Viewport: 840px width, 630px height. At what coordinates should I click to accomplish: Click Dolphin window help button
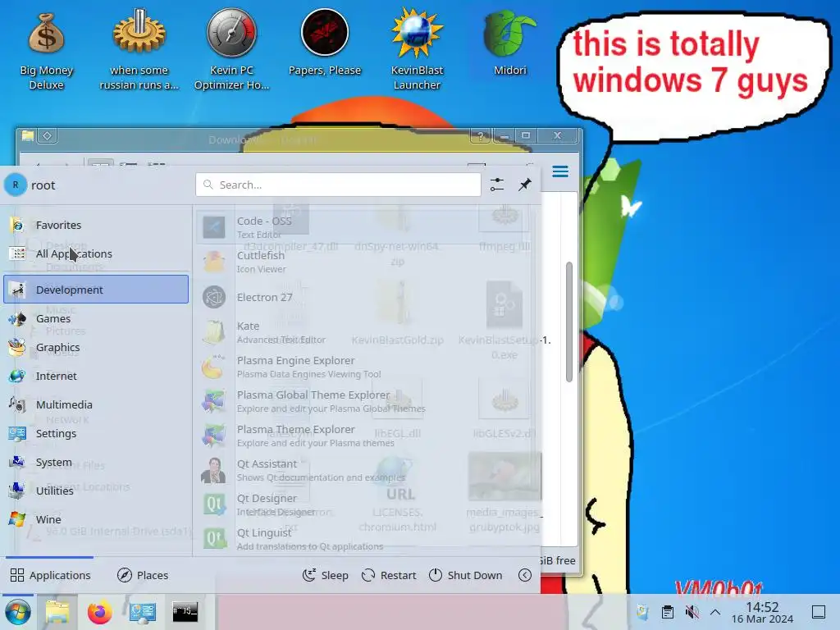[481, 135]
